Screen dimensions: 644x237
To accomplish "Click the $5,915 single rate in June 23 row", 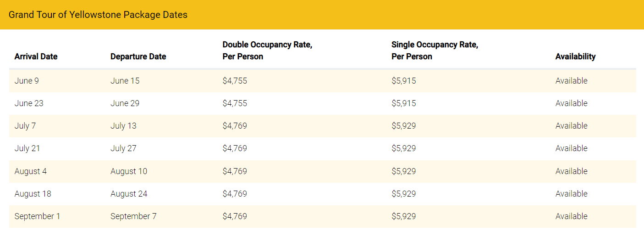I will pyautogui.click(x=404, y=103).
